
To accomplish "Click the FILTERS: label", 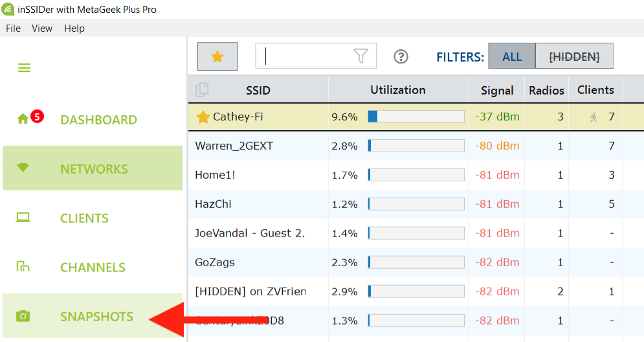I will click(x=460, y=57).
